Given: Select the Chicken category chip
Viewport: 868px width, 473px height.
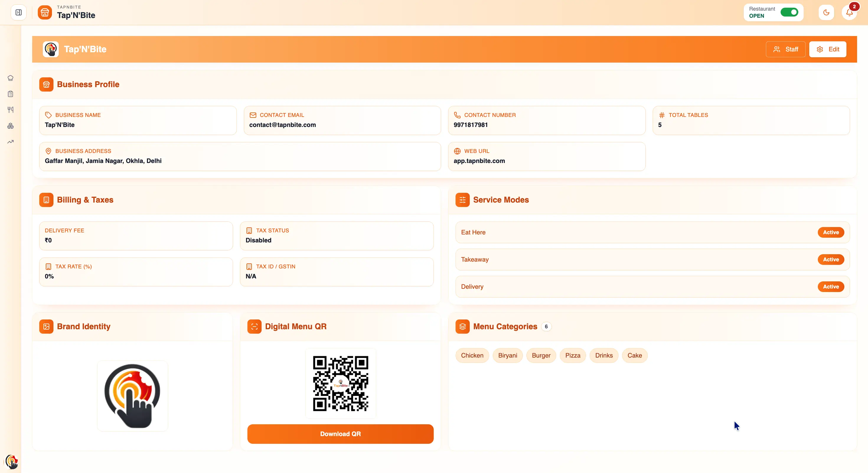Looking at the screenshot, I should tap(472, 355).
